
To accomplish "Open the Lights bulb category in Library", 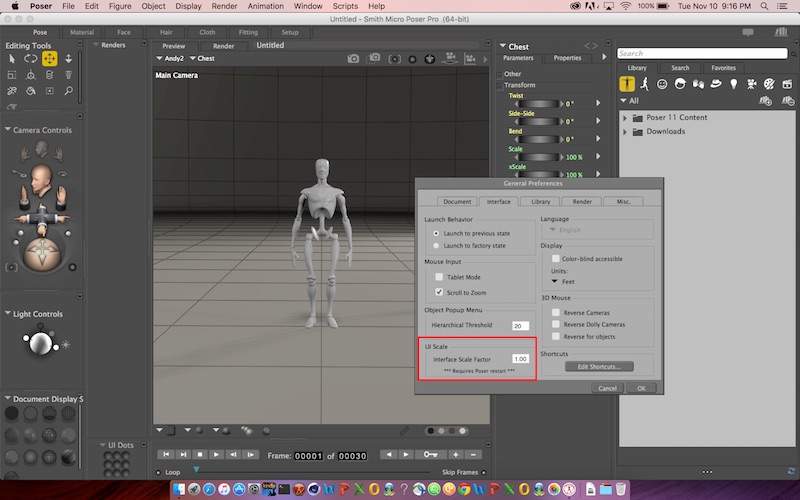I will point(734,84).
